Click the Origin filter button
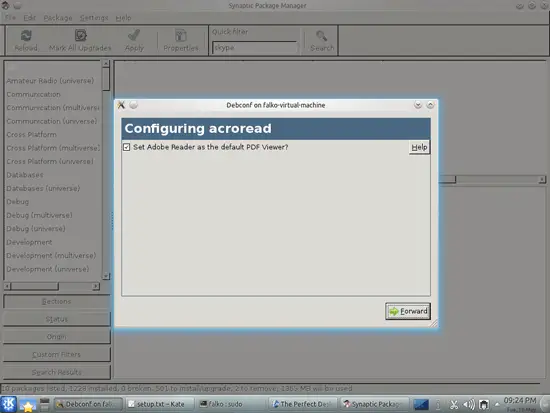The height and width of the screenshot is (413, 550). tap(56, 337)
